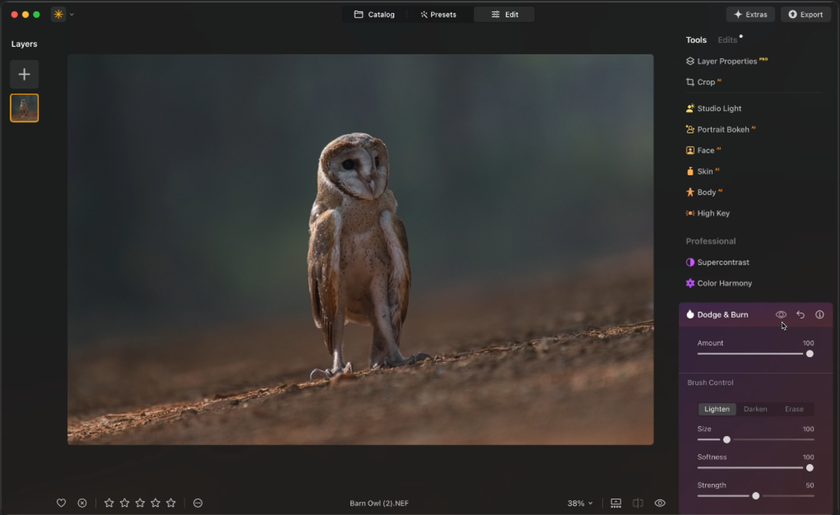Switch to the Catalog tab
This screenshot has width=840, height=515.
coord(374,15)
